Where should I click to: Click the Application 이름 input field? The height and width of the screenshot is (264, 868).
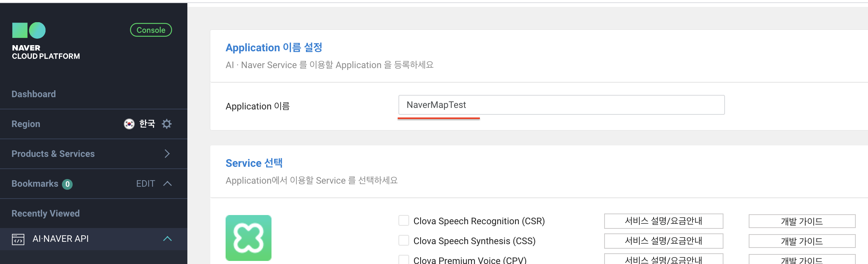coord(561,105)
